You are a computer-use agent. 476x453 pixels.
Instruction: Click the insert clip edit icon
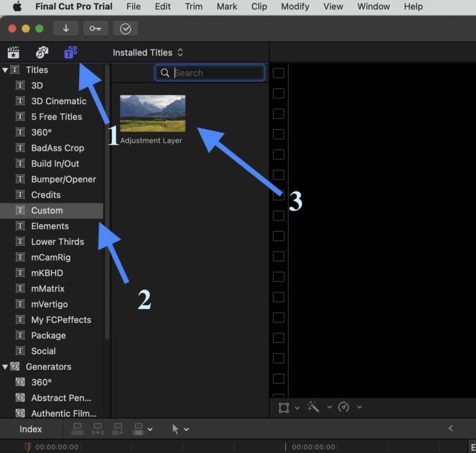click(x=98, y=429)
